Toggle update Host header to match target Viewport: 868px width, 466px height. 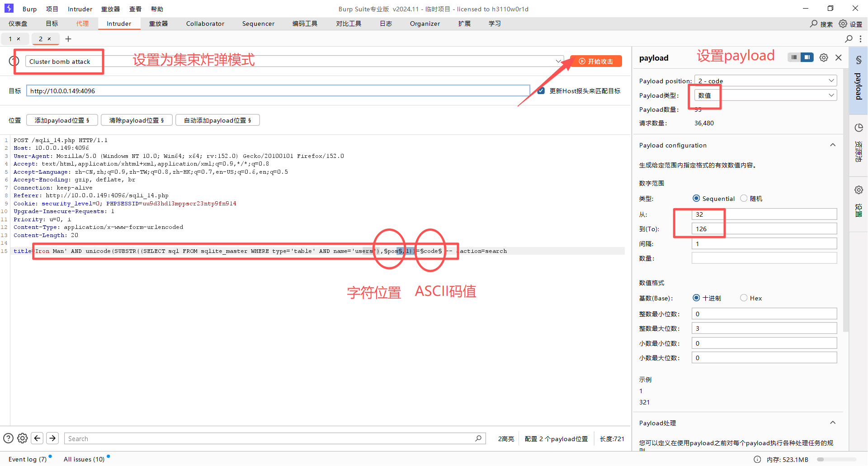pyautogui.click(x=541, y=91)
